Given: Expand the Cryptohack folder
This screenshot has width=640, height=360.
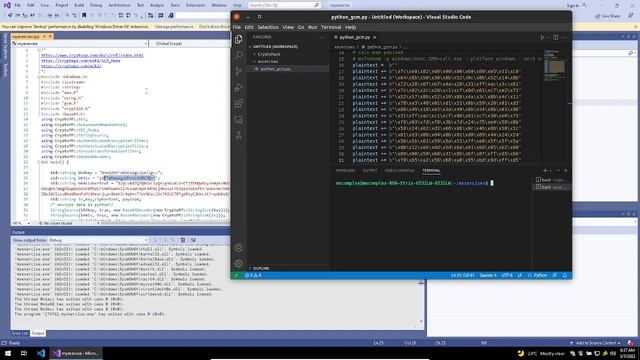Looking at the screenshot, I should [269, 54].
